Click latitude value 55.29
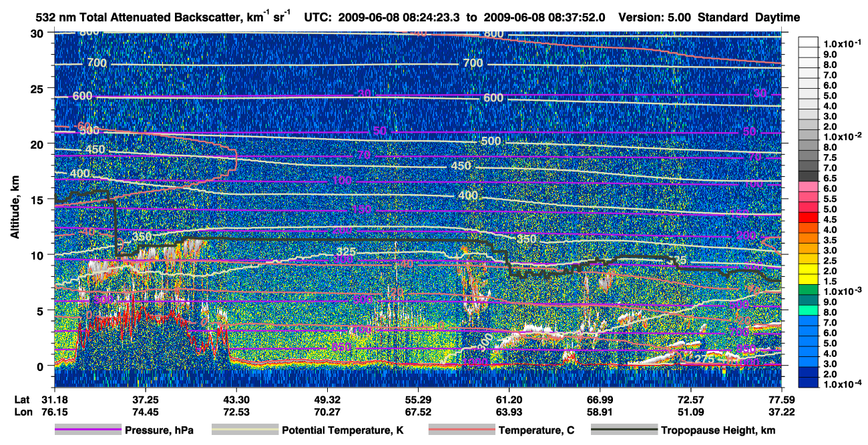This screenshot has height=445, width=868. pos(417,399)
